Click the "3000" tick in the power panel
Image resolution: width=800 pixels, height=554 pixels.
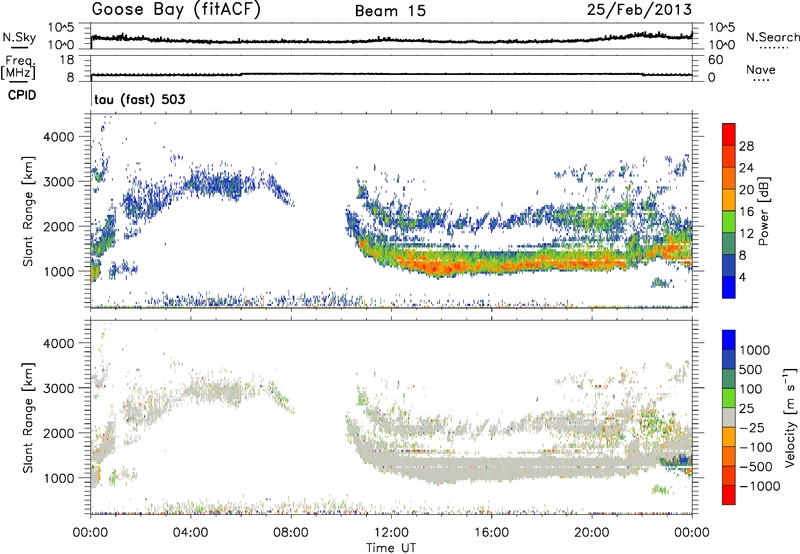pyautogui.click(x=58, y=182)
